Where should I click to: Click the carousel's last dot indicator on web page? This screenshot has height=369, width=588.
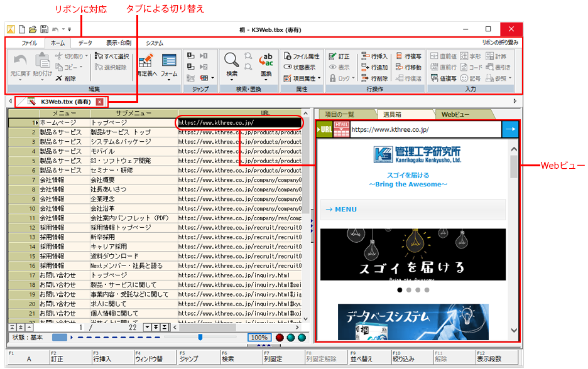[427, 289]
